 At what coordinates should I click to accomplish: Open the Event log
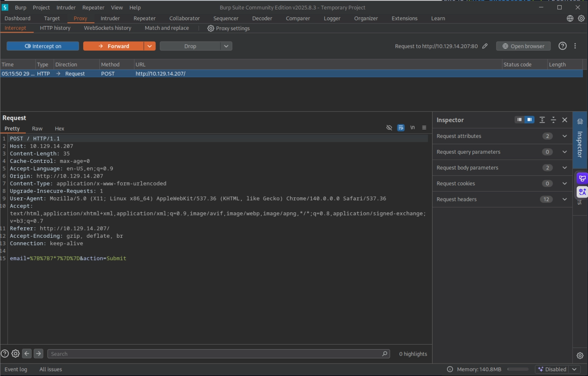click(x=16, y=369)
